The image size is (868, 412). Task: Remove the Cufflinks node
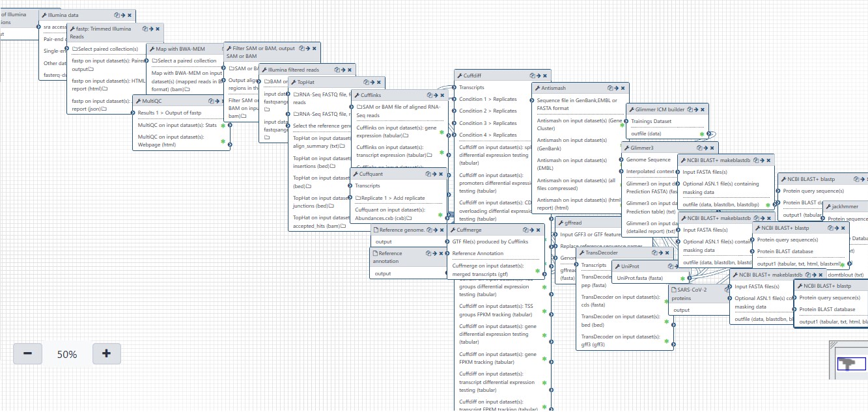pos(441,95)
